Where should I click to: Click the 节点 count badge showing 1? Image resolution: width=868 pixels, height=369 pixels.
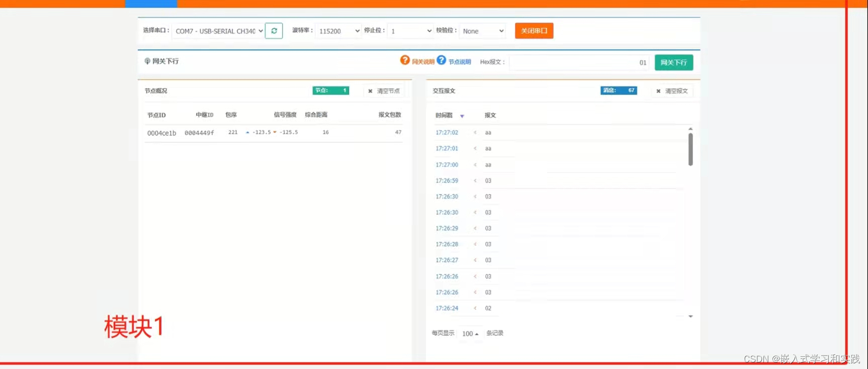[x=331, y=90]
